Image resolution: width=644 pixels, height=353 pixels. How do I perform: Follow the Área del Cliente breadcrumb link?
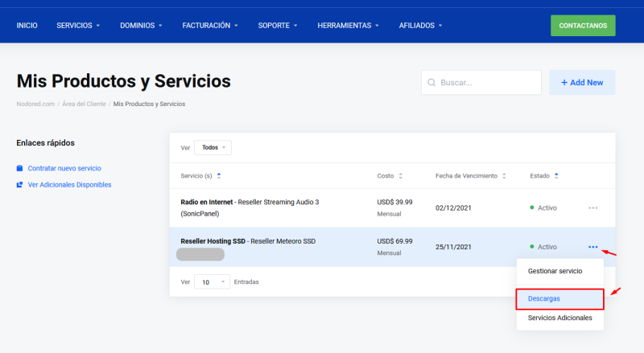point(85,105)
